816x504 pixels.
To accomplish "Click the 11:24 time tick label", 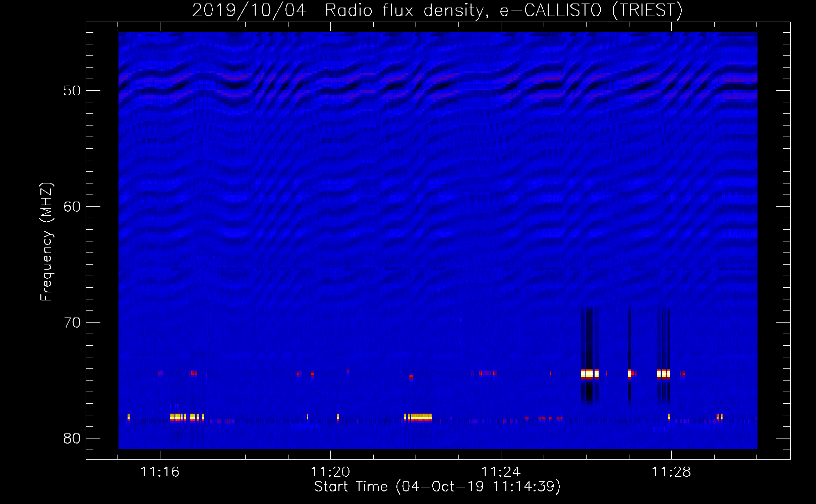I will [501, 472].
